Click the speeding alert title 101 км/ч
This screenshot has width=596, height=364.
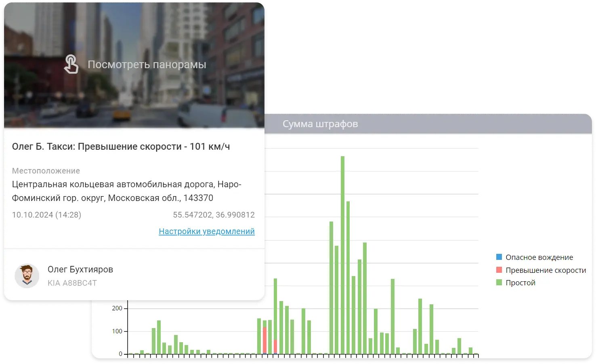[121, 146]
